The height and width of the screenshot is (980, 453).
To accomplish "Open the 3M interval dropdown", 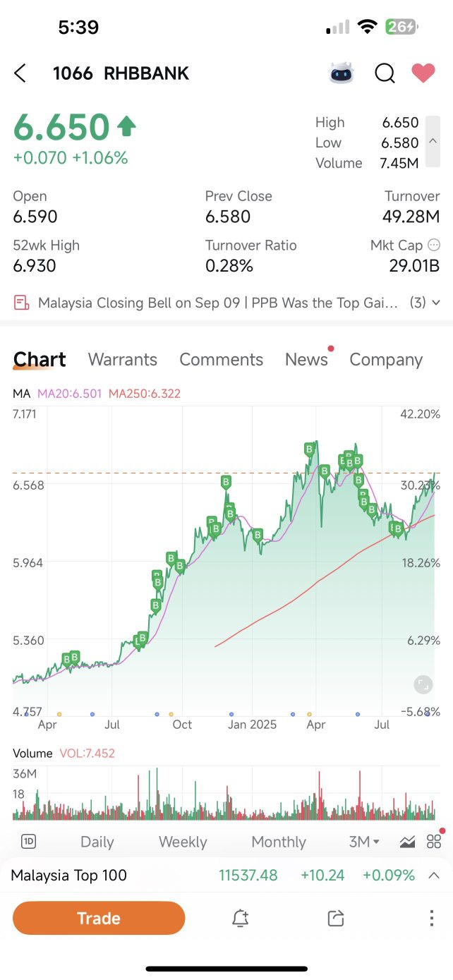I will (364, 842).
